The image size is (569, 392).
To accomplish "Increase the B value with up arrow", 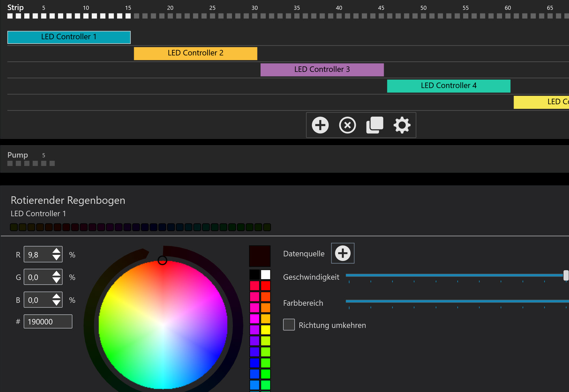I will (x=57, y=296).
